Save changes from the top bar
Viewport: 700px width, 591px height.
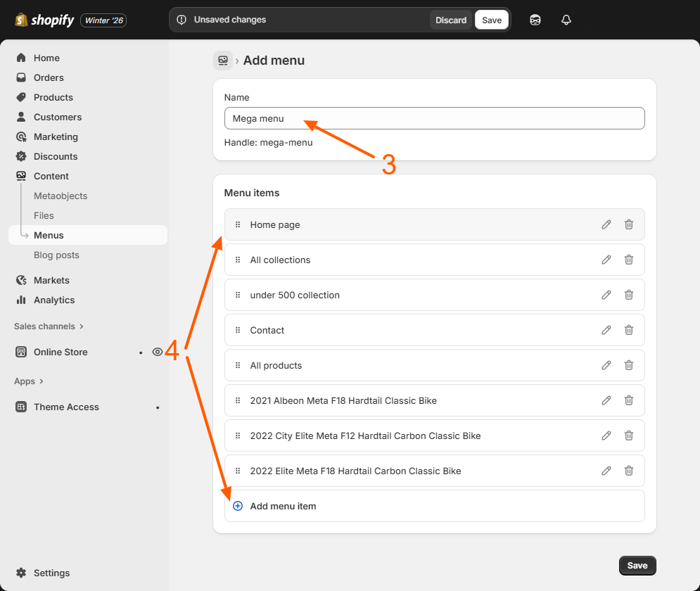(x=492, y=20)
